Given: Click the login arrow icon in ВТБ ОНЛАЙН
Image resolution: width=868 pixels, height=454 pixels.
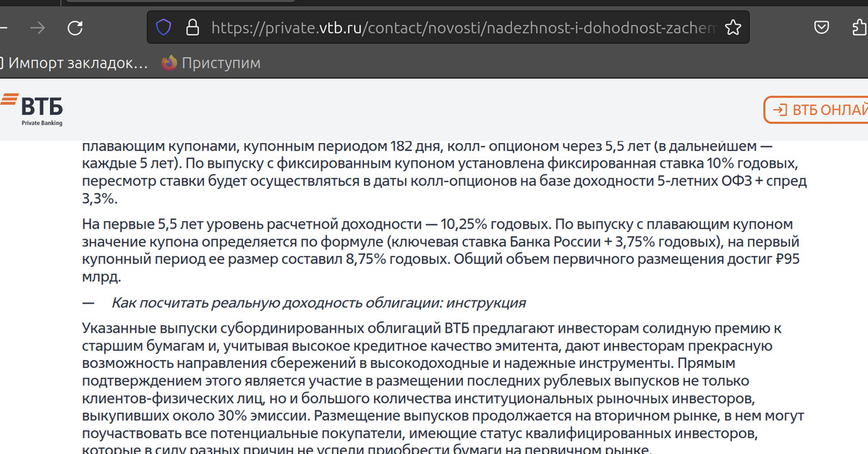Looking at the screenshot, I should click(x=780, y=110).
